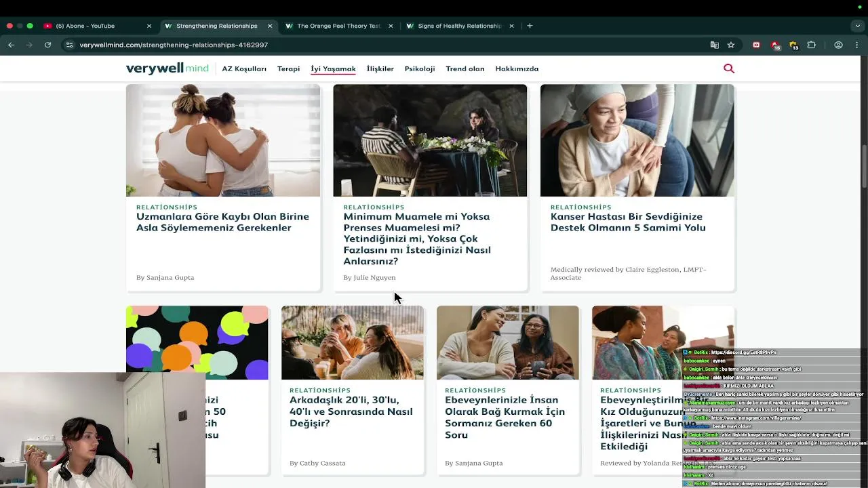Click author name 'By Julie Nguyen'

coord(370,277)
